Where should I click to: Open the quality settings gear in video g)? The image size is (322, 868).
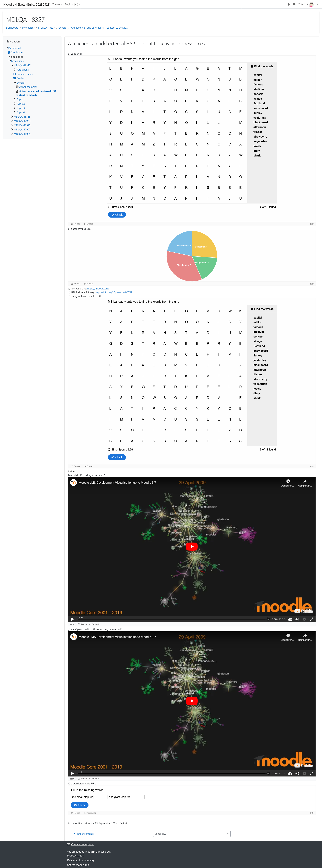(x=304, y=773)
